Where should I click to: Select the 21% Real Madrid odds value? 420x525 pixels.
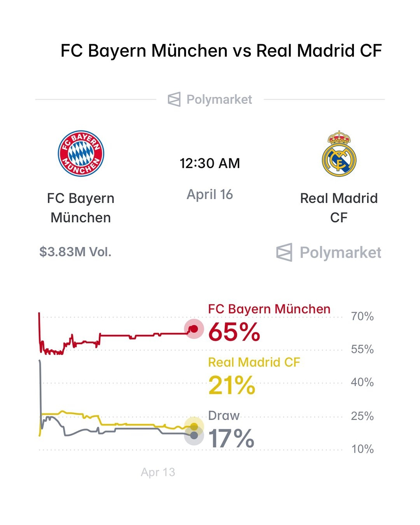point(232,385)
